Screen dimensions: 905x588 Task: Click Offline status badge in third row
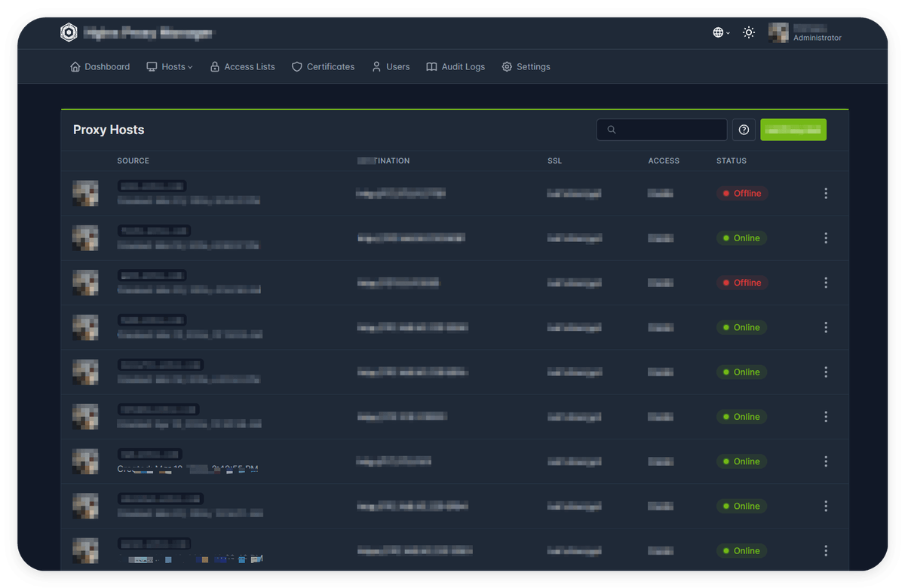tap(742, 283)
